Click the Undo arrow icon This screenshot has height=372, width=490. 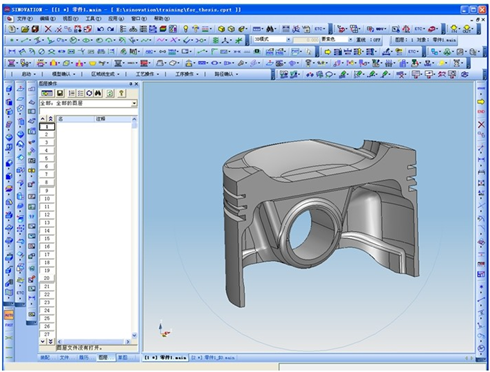coord(100,29)
